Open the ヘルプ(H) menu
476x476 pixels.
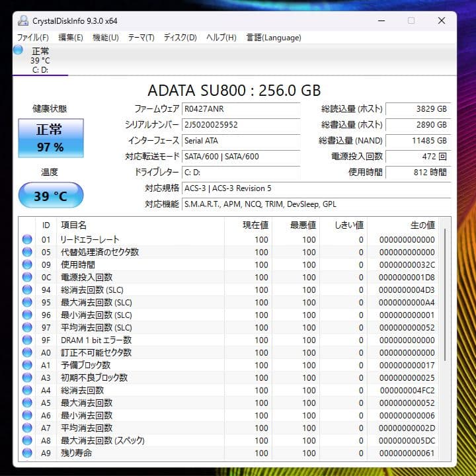click(x=221, y=38)
